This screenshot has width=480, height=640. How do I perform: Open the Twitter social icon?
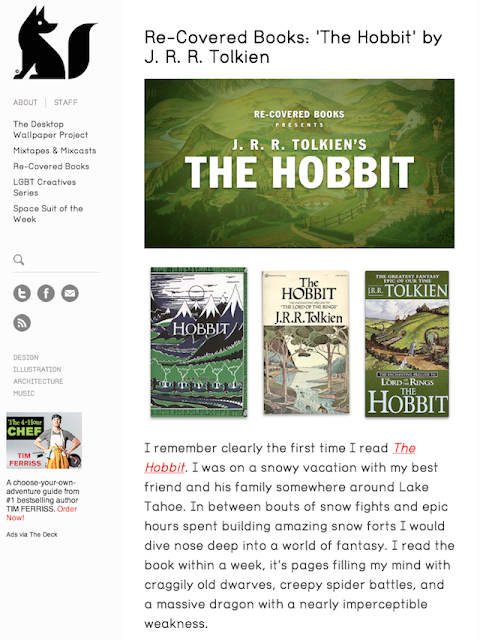(x=22, y=293)
